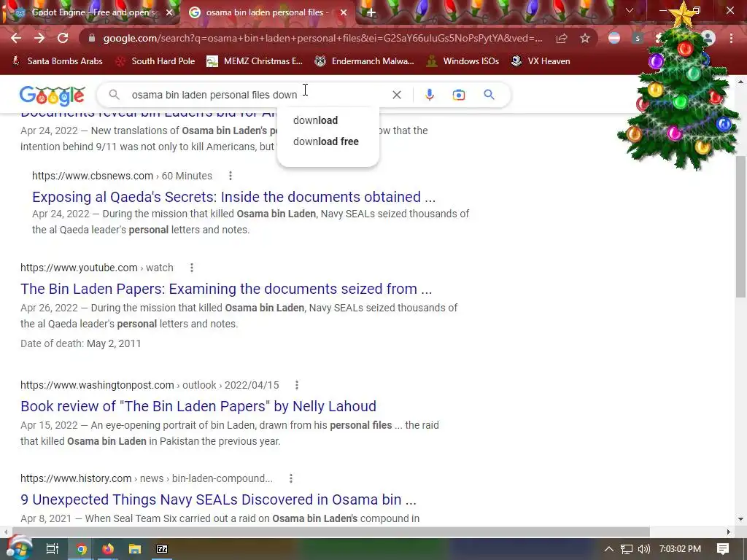This screenshot has height=560, width=747.
Task: Open the Endermanch Malwa... bookmark
Action: tap(365, 61)
